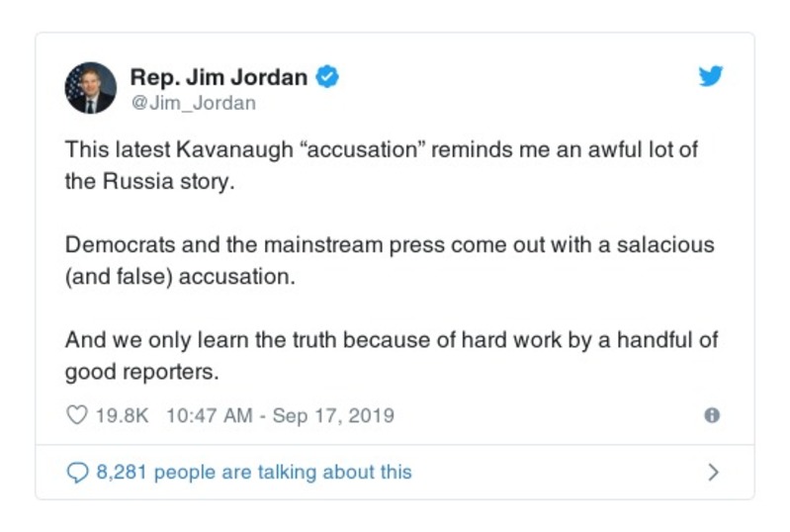Click the "Rep. Jim Jordan" display name

point(219,77)
